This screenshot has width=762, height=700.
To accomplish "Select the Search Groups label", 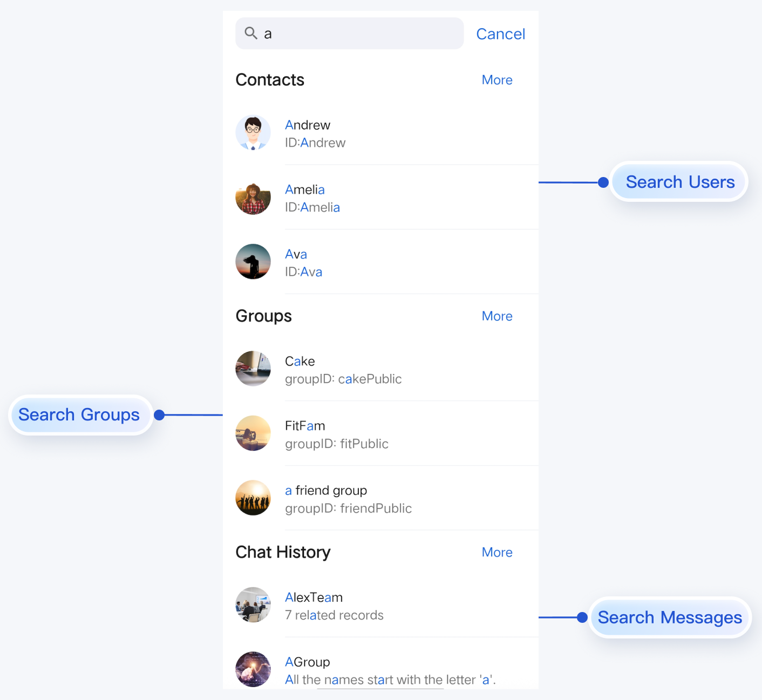I will point(79,414).
